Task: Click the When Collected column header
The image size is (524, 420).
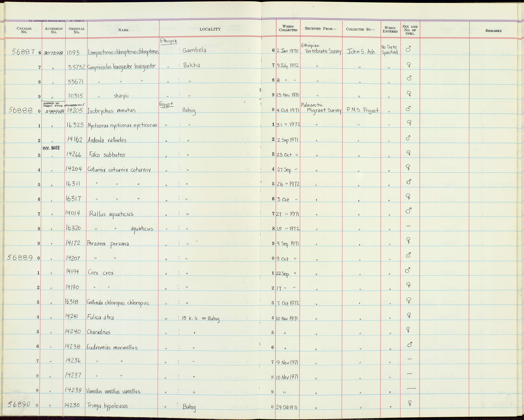Action: (288, 28)
